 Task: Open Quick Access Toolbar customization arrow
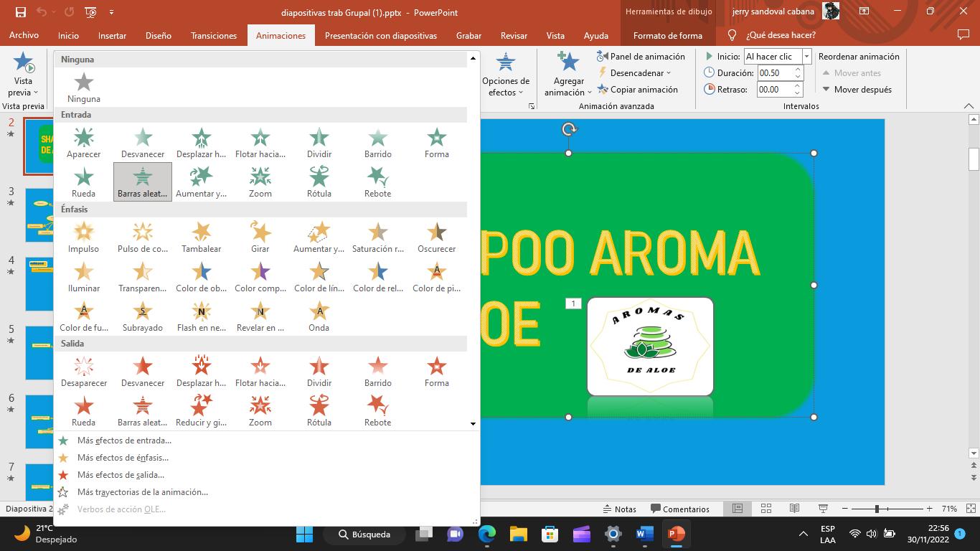111,12
